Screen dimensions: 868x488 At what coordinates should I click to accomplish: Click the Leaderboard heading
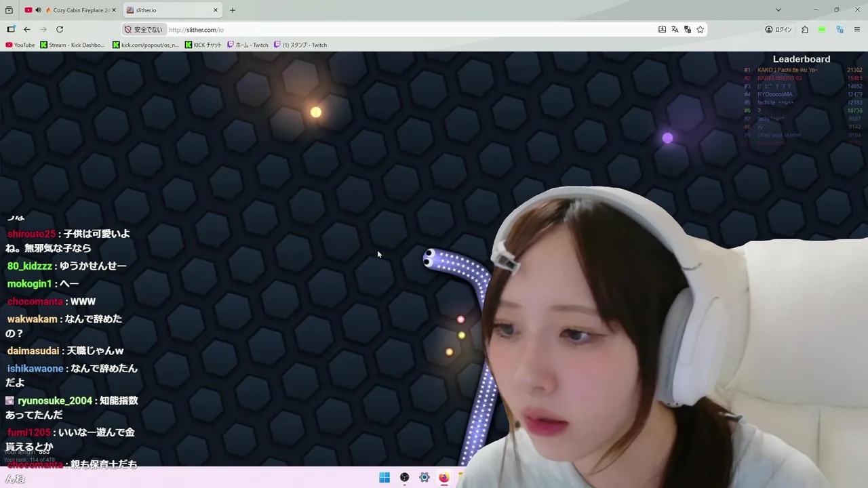802,59
